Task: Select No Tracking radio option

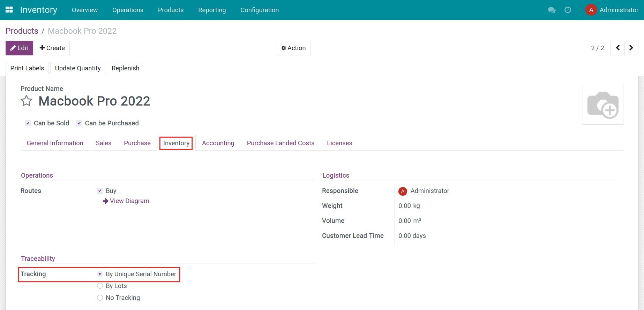Action: click(x=100, y=298)
